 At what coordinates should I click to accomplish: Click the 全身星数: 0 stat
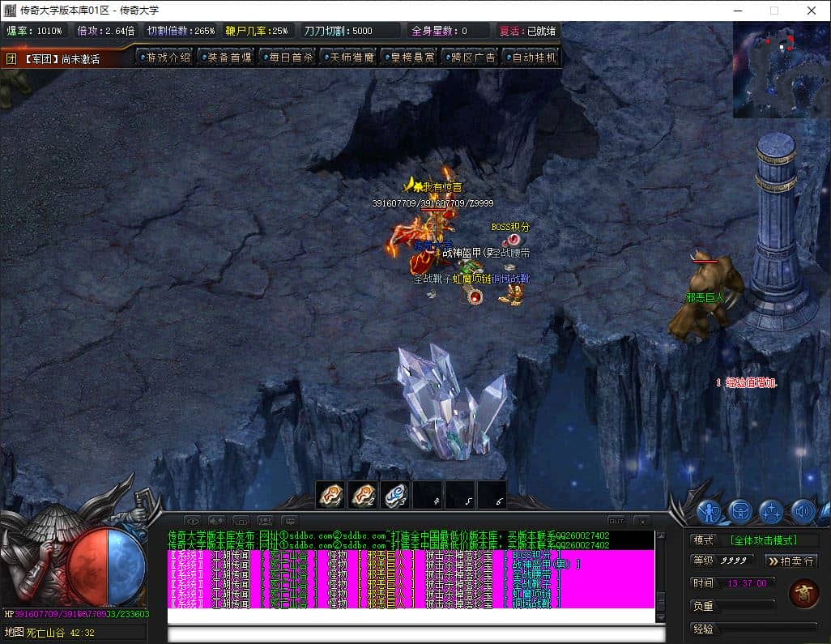click(x=439, y=31)
